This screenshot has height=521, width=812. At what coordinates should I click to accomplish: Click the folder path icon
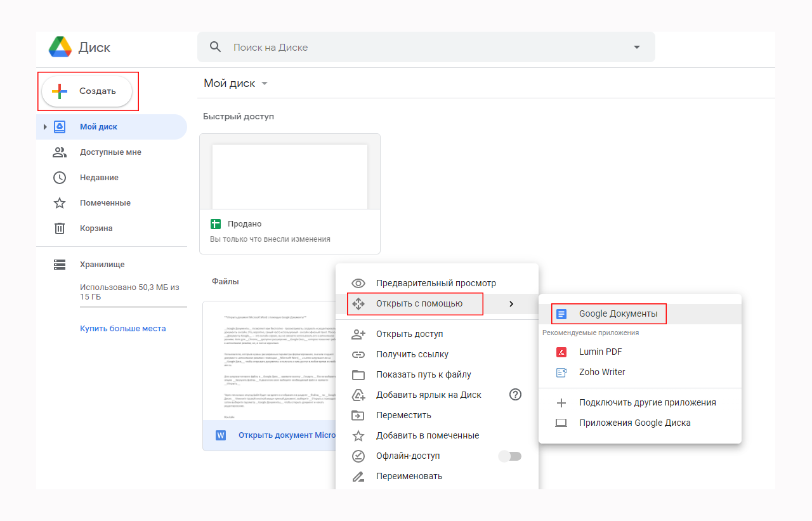358,374
